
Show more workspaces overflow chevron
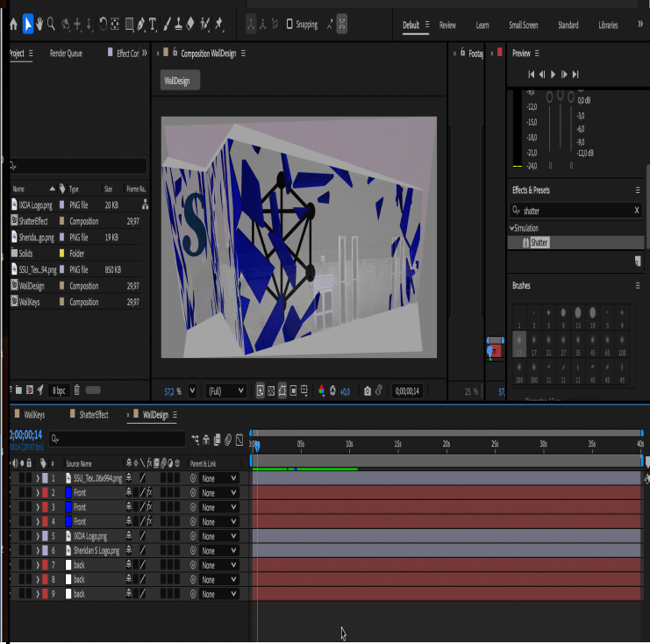[640, 25]
